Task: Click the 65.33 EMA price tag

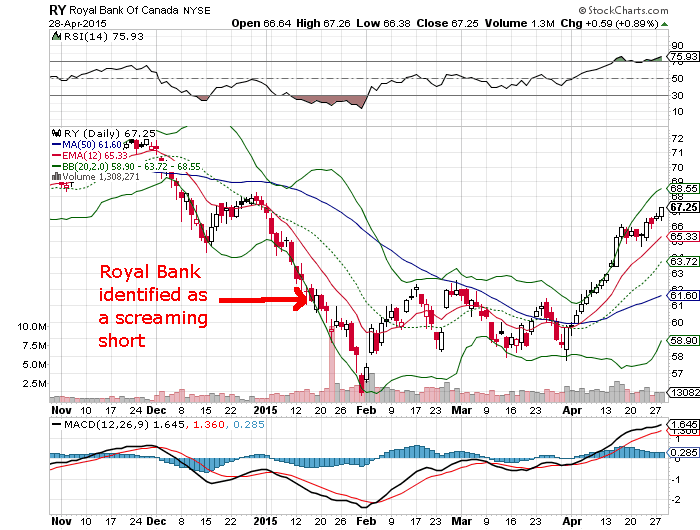Action: pyautogui.click(x=683, y=237)
